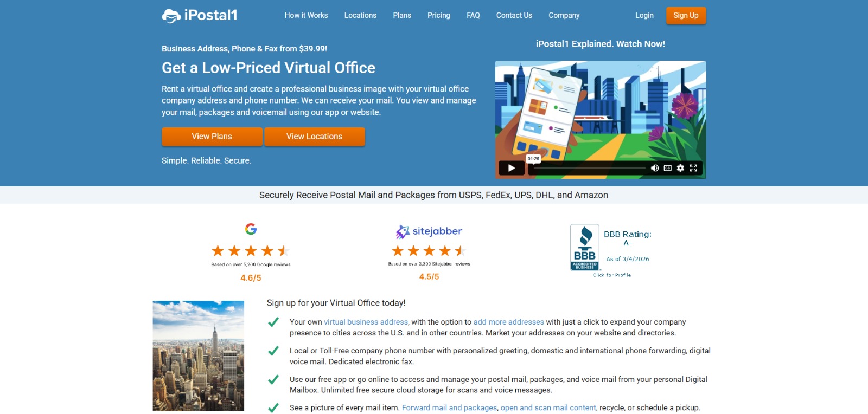Open the Forward mail and packages link
868x414 pixels.
(450, 408)
